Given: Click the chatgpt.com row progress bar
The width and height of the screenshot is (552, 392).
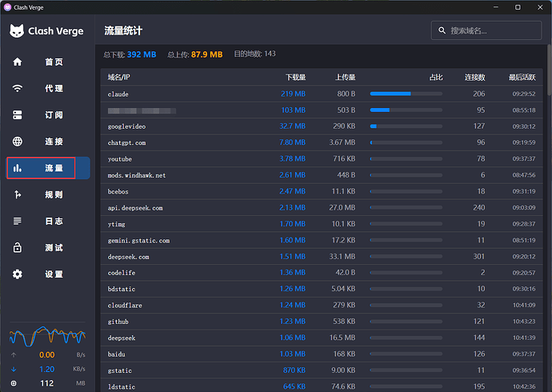Looking at the screenshot, I should coord(406,142).
